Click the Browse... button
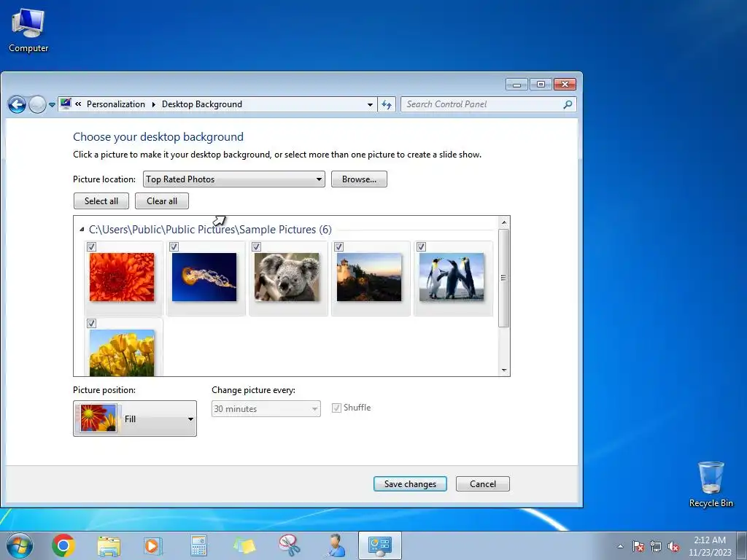 point(359,179)
